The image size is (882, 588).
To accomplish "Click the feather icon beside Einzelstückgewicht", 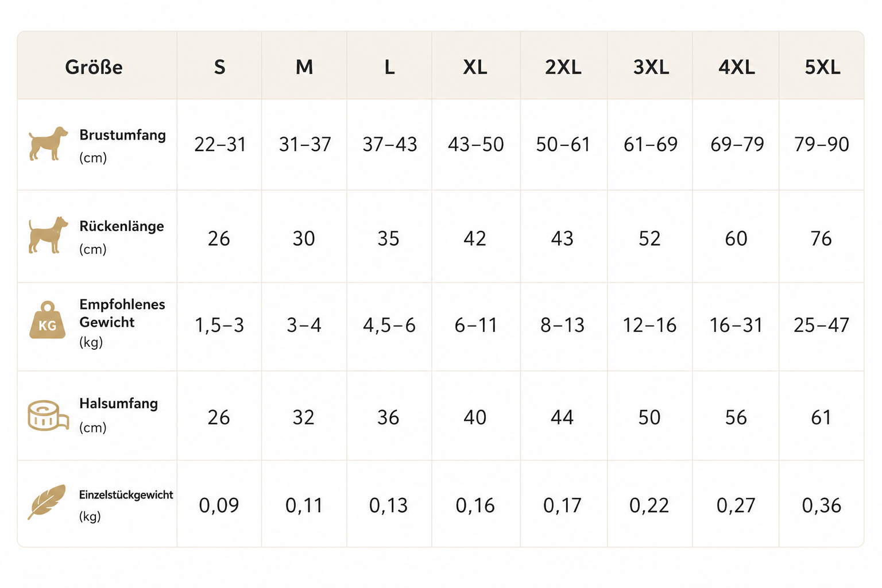I will [47, 502].
